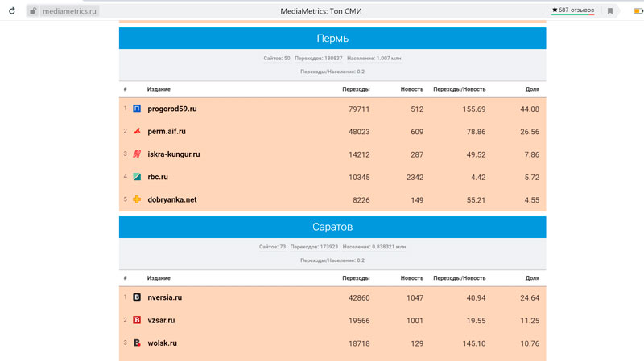Click the vzsar.ru favicon icon
The image size is (644, 361).
click(x=137, y=320)
